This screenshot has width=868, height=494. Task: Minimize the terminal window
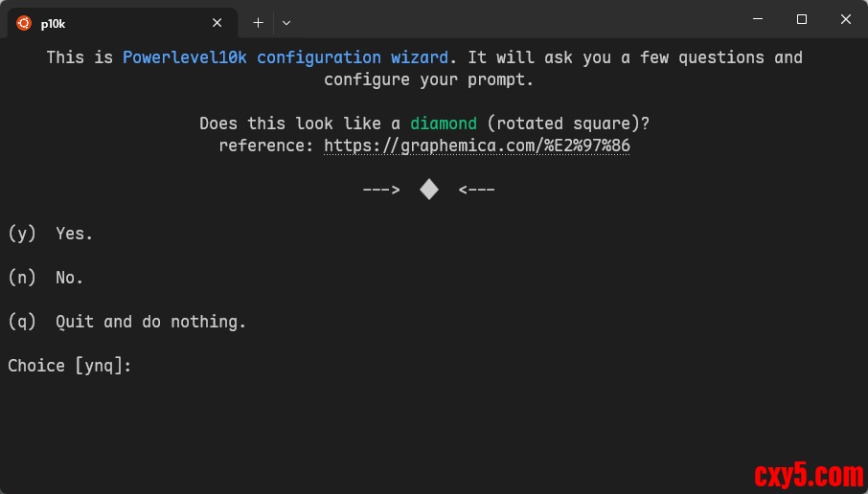point(758,19)
